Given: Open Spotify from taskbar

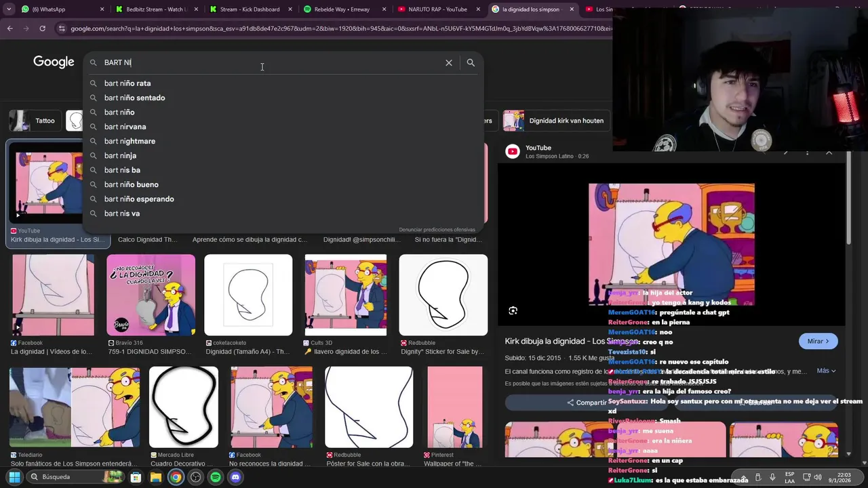Looking at the screenshot, I should click(x=216, y=477).
